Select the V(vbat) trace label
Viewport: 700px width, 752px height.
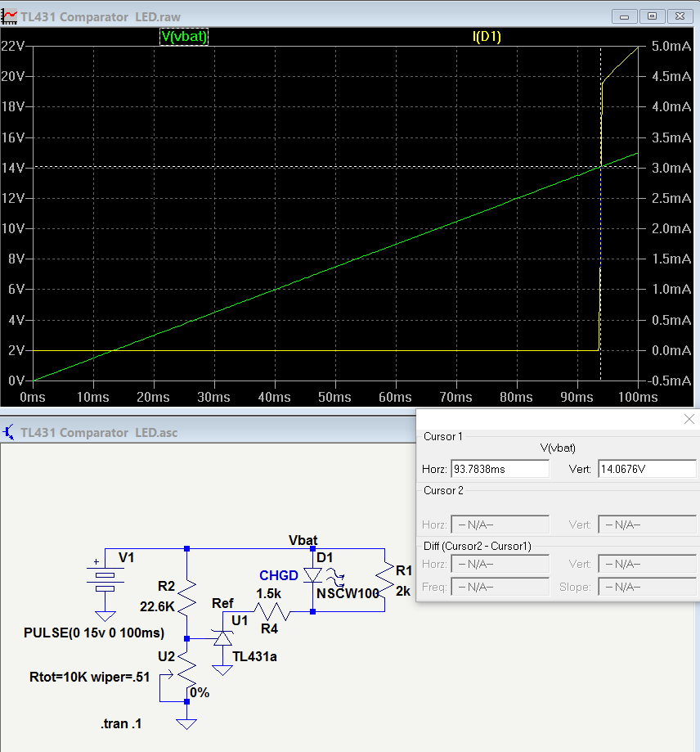pos(184,37)
